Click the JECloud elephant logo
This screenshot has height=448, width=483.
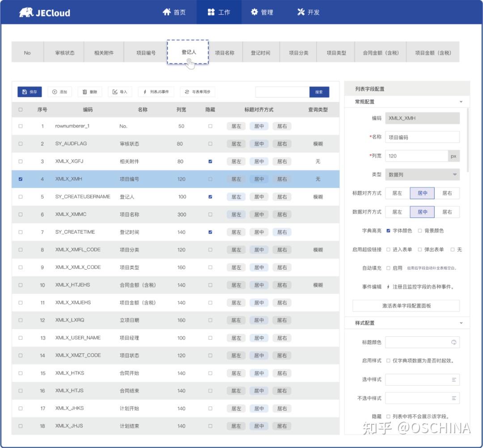click(27, 12)
